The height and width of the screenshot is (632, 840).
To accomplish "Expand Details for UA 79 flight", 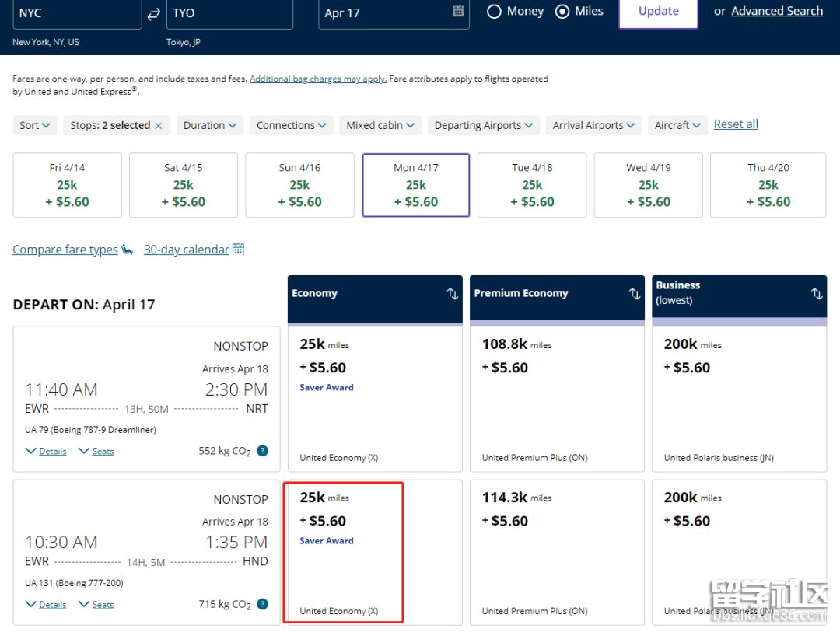I will [x=46, y=452].
